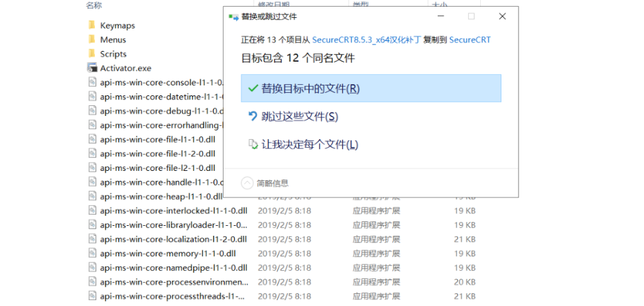Image resolution: width=644 pixels, height=306 pixels.
Task: Click the 20 KB size of processenvironment dll
Action: [464, 282]
